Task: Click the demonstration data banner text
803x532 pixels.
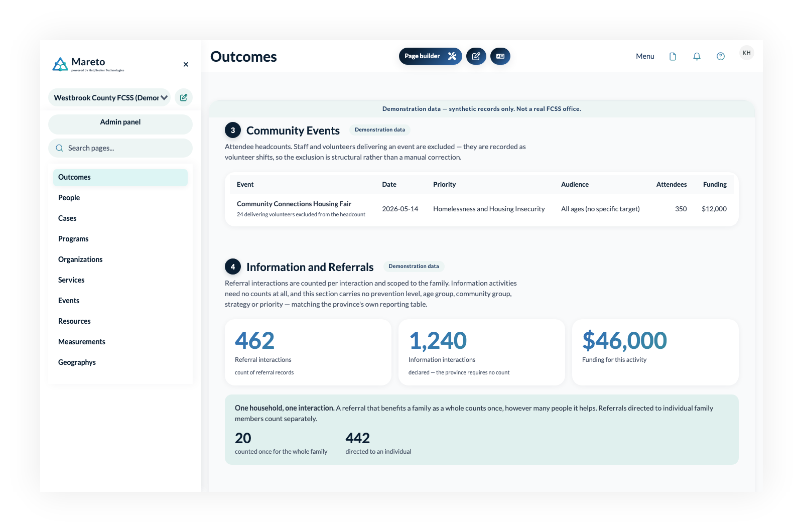Action: pyautogui.click(x=482, y=109)
